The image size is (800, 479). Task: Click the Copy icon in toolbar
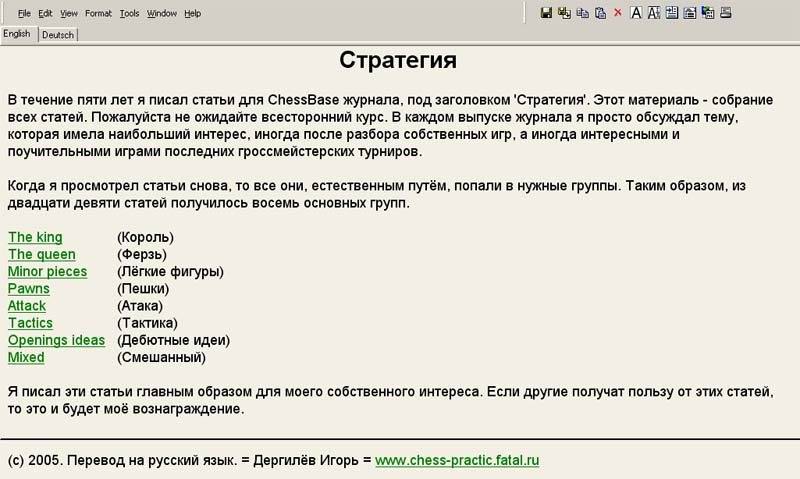tap(582, 13)
